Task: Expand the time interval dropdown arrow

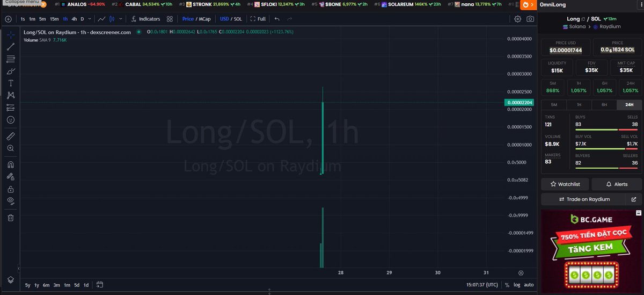Action: tap(89, 19)
